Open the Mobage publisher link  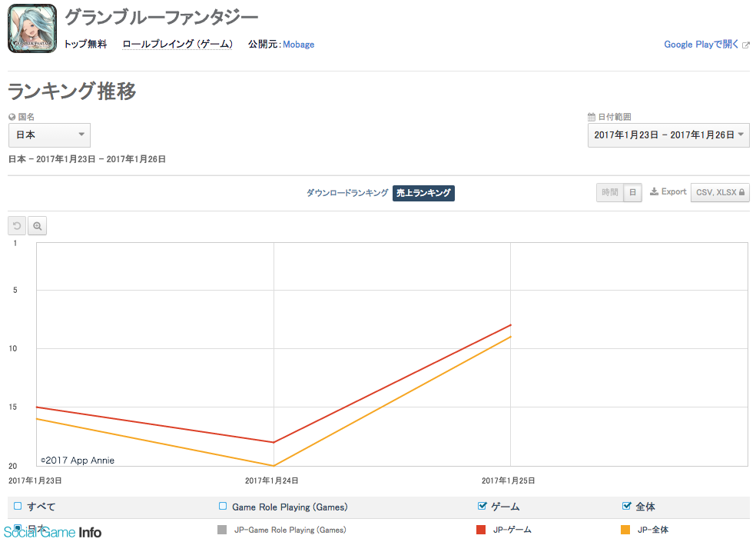(x=298, y=45)
